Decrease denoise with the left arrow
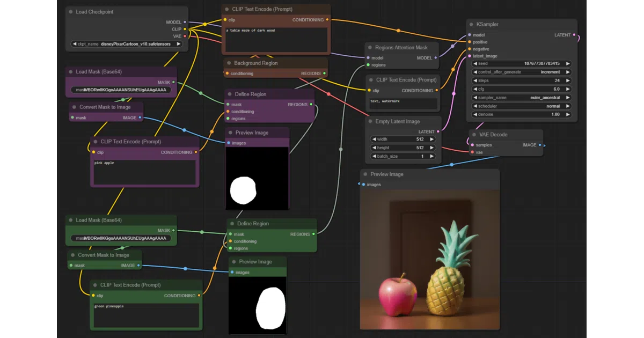This screenshot has width=644, height=338. pyautogui.click(x=475, y=114)
